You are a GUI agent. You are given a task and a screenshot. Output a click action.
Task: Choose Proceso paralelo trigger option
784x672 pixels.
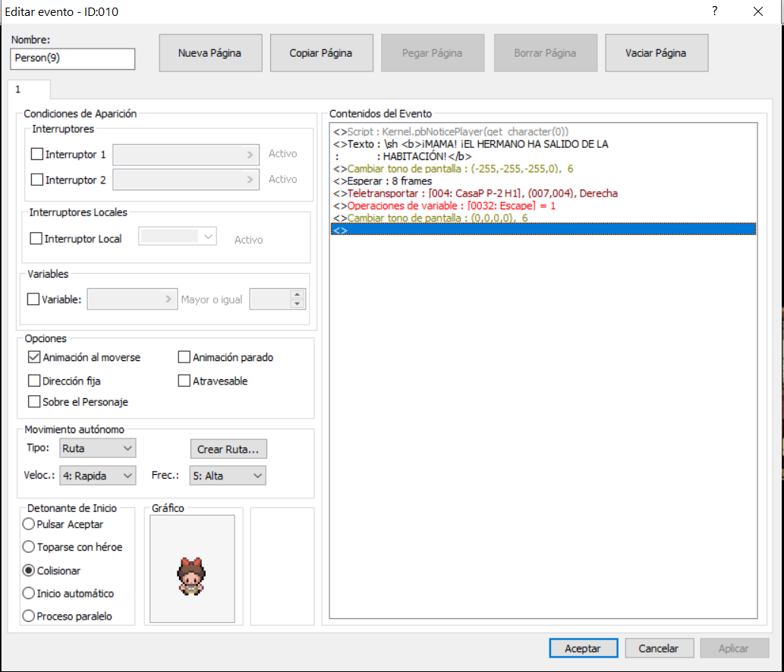29,616
